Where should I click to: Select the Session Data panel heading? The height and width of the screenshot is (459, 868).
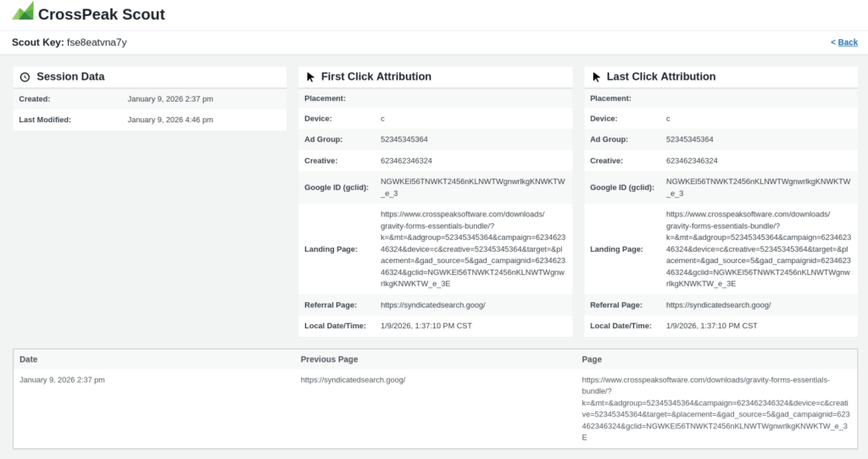[x=70, y=76]
